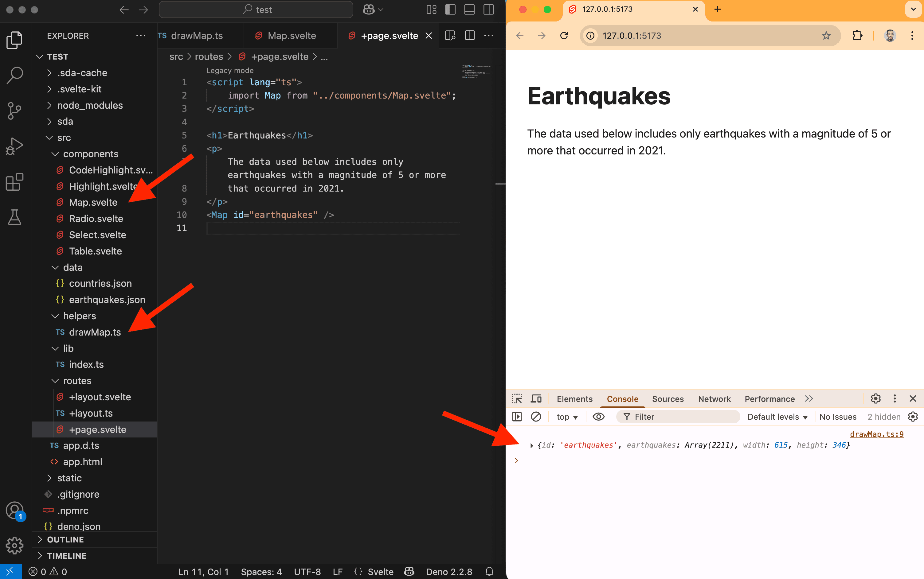
Task: Switch to the Network tab in DevTools
Action: click(x=714, y=398)
